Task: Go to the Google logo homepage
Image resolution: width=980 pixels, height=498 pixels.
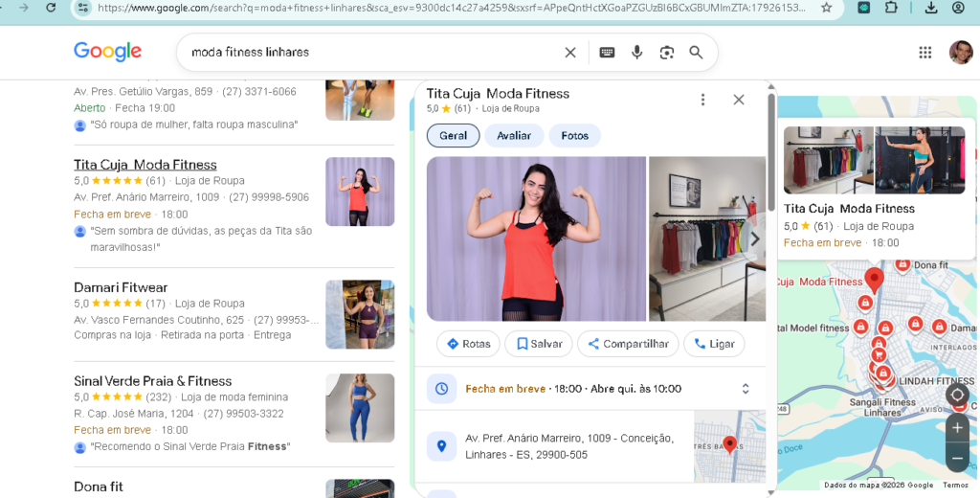Action: tap(107, 52)
